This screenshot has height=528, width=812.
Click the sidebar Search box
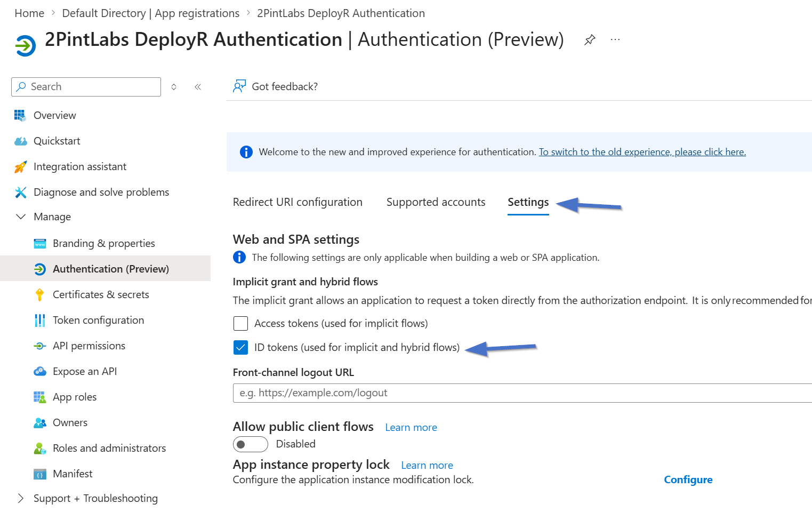(x=86, y=87)
